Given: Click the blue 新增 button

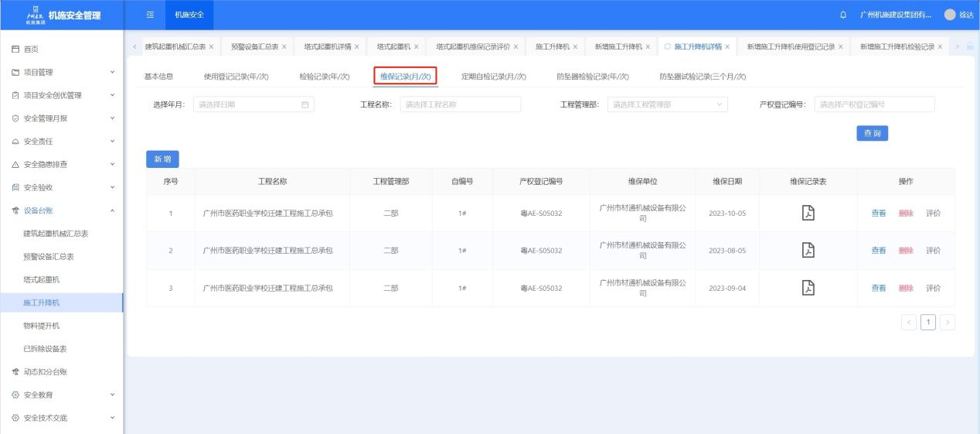Looking at the screenshot, I should pos(162,159).
